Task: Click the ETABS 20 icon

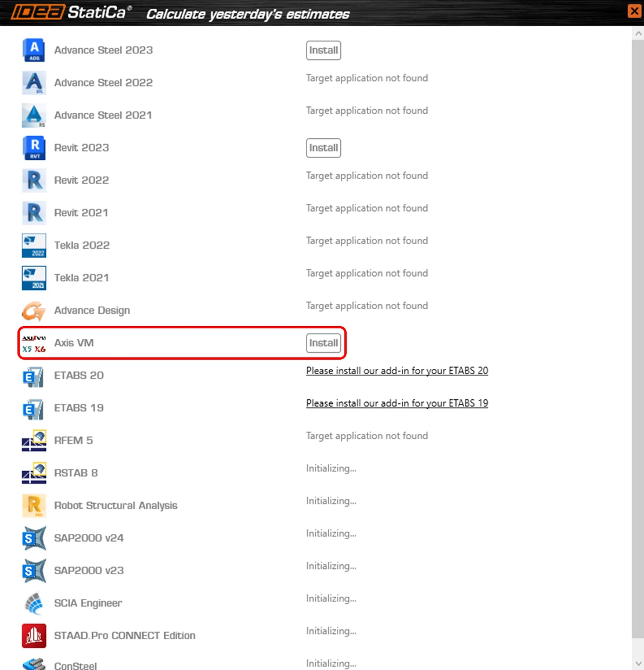Action: 34,375
